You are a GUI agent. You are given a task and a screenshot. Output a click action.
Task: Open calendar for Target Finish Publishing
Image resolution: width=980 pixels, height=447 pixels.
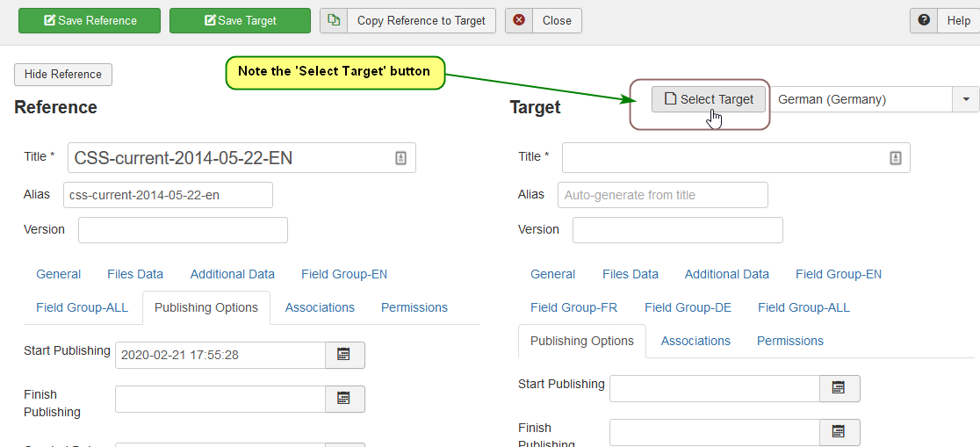(840, 432)
